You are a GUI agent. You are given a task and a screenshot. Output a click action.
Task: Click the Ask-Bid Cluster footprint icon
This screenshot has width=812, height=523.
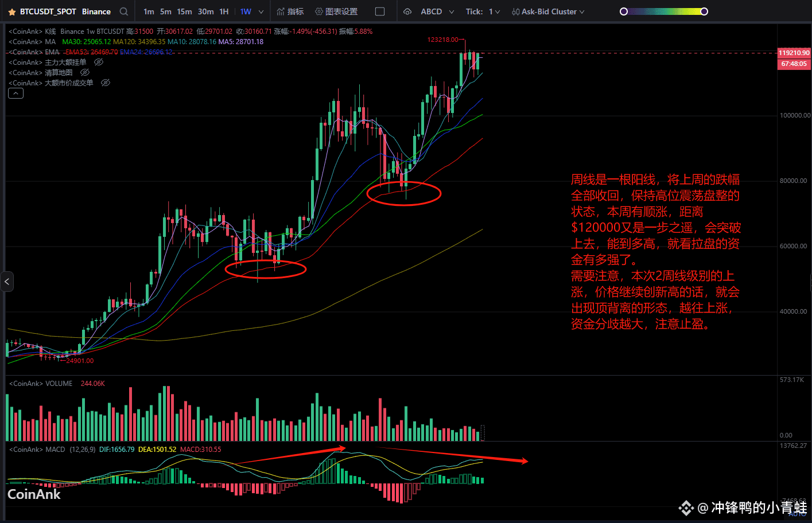[515, 11]
